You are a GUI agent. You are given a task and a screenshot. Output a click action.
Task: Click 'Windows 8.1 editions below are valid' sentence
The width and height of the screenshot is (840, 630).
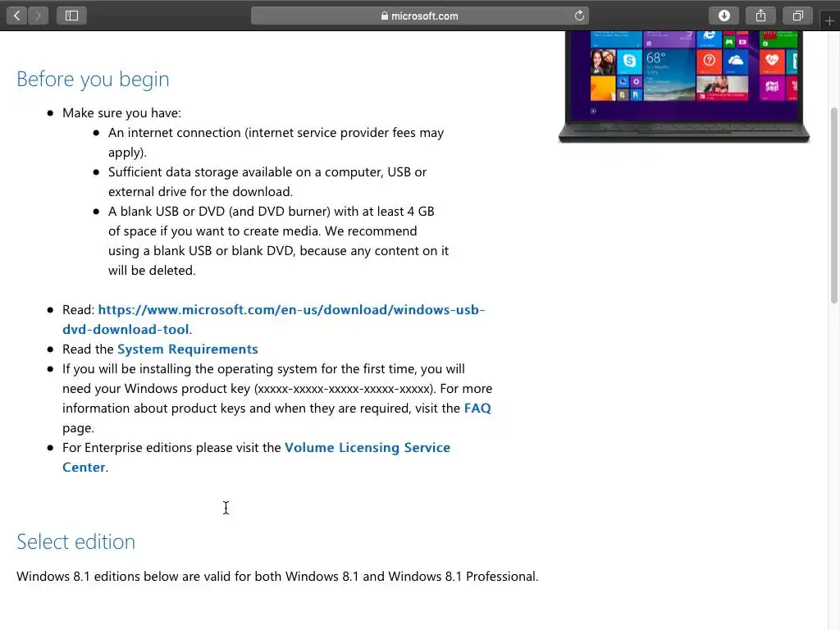[277, 577]
